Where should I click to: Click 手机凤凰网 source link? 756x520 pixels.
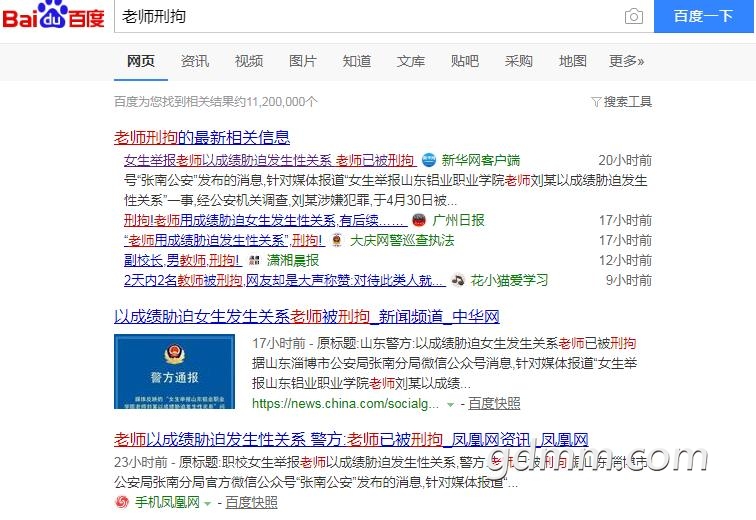167,502
